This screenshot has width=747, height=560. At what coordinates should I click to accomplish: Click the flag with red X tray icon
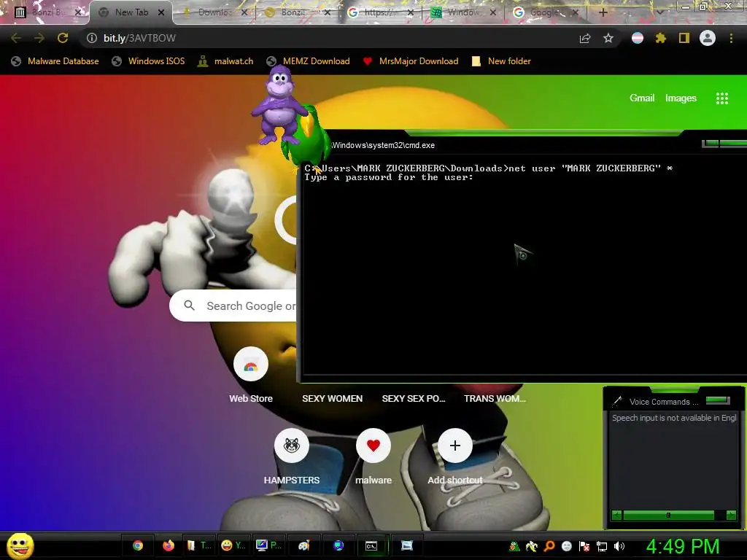tap(584, 546)
